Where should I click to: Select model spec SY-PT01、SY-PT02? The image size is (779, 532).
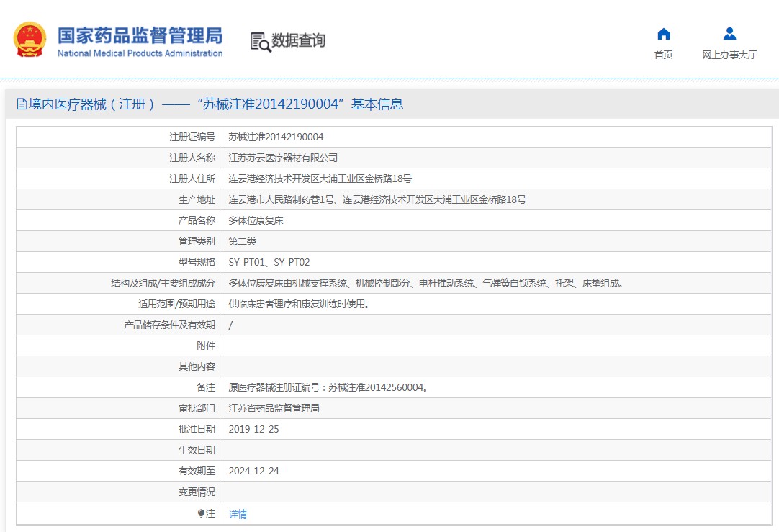point(269,262)
